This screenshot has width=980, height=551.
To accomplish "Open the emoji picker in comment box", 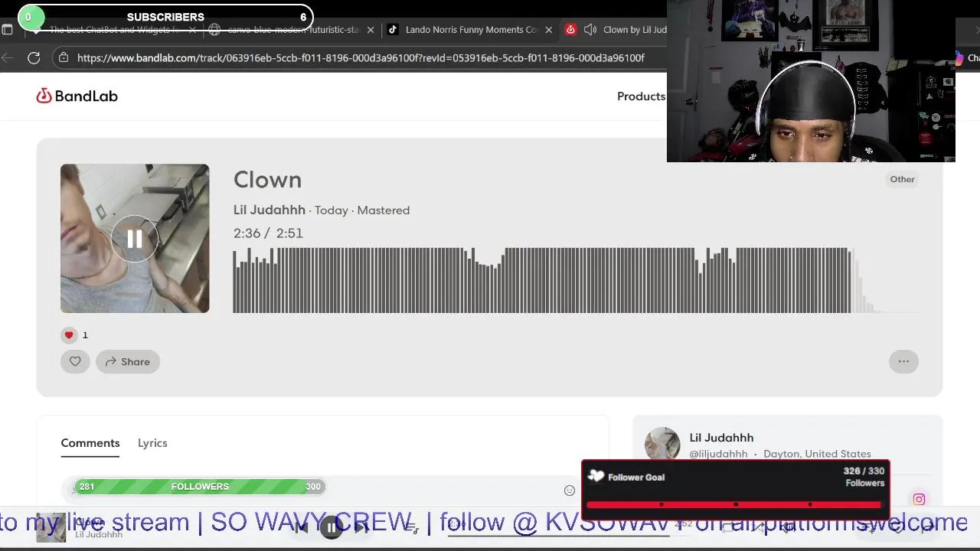I will tap(569, 491).
